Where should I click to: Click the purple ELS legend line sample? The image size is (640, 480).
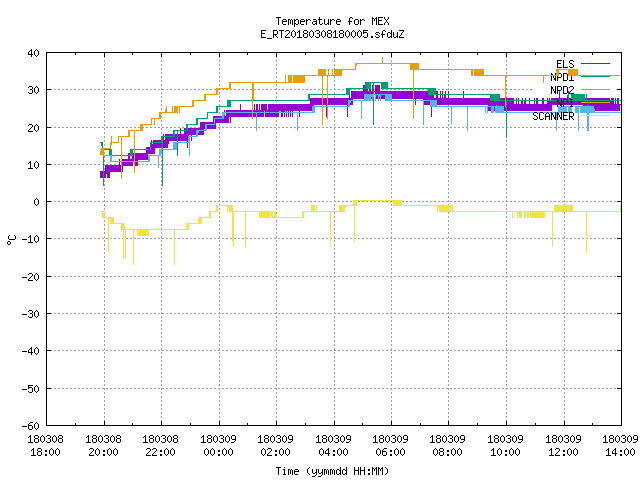point(595,64)
